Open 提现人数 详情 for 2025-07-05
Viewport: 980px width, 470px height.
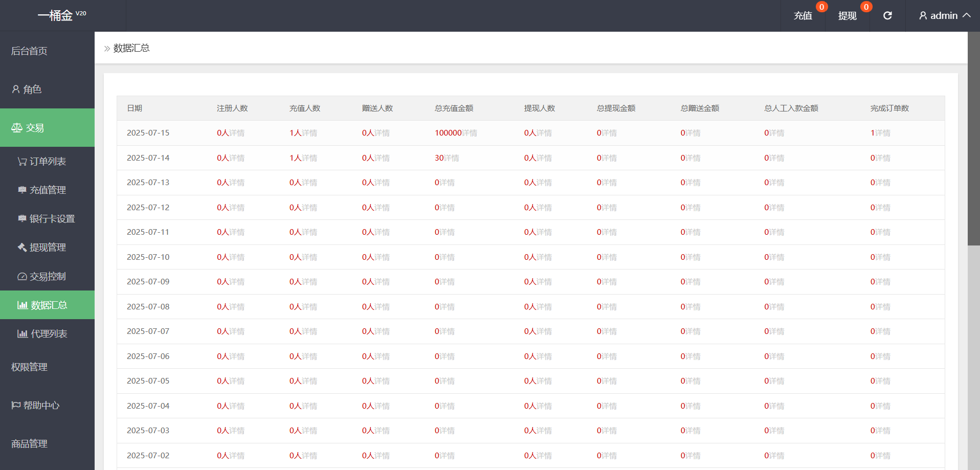(544, 381)
